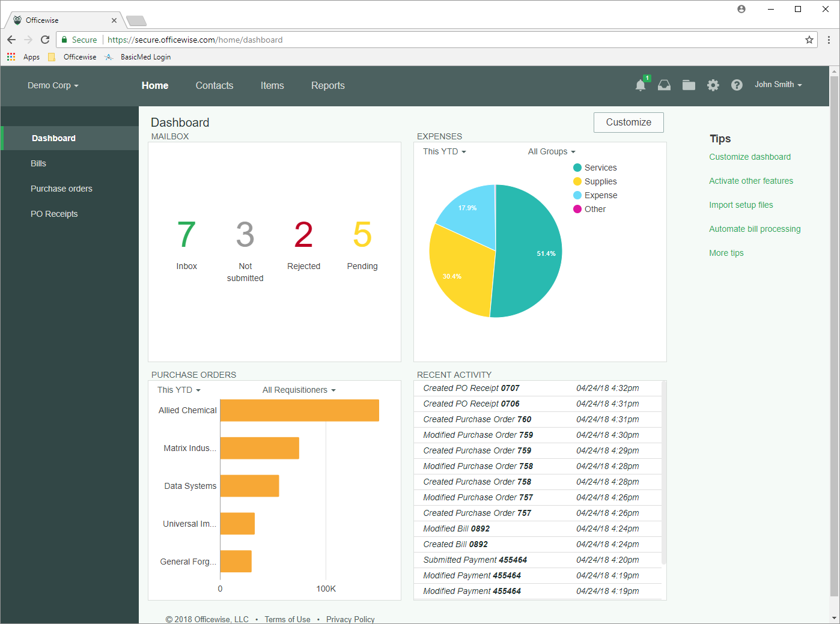Click the folder icon in header

point(689,85)
